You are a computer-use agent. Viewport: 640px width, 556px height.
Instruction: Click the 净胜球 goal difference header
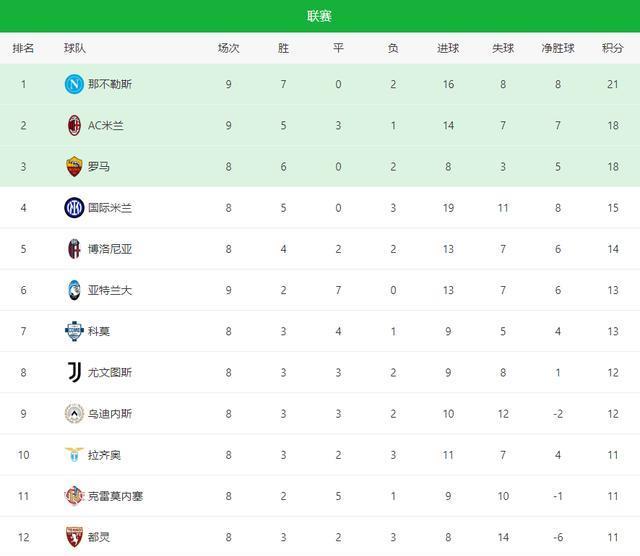558,48
